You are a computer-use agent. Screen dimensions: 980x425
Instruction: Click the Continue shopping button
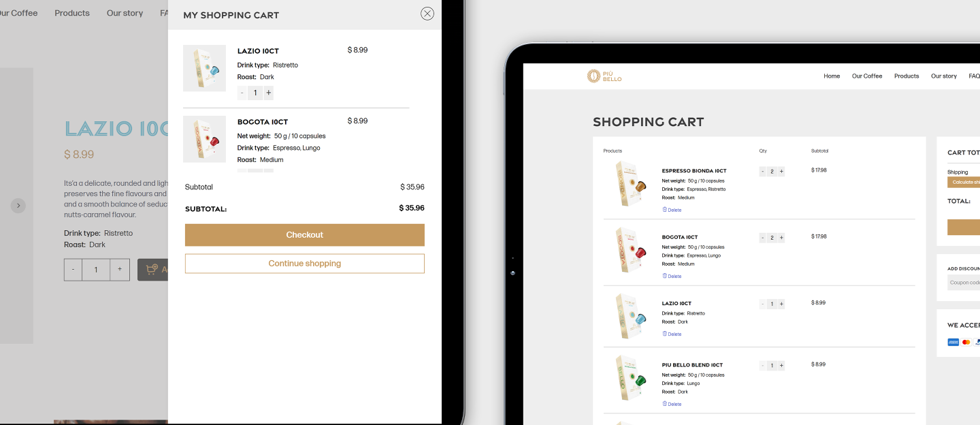coord(305,264)
